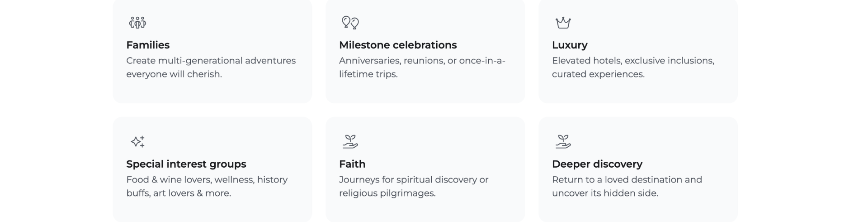Choose the Luxury heading
Viewport: 868px width, 222px height.
[570, 45]
